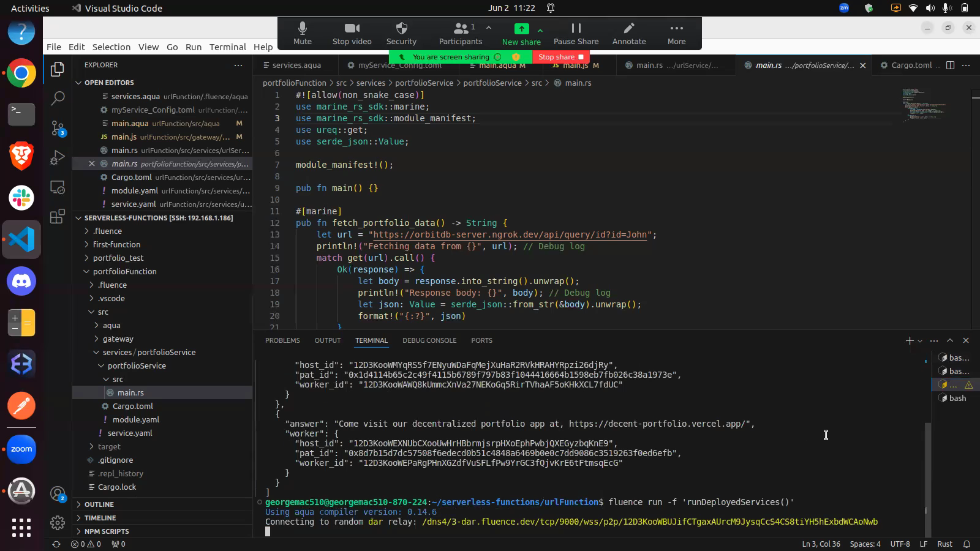Switch to Debug Console panel tab
This screenshot has height=551, width=980.
coord(429,340)
